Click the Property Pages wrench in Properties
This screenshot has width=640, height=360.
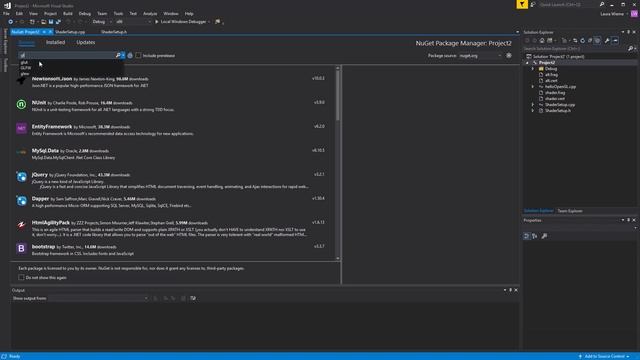544,236
